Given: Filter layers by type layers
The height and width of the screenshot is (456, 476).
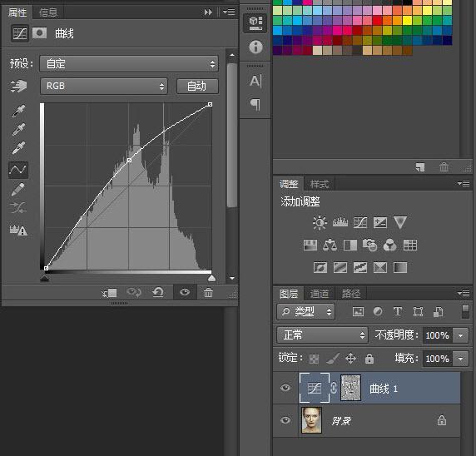Looking at the screenshot, I should pyautogui.click(x=398, y=311).
